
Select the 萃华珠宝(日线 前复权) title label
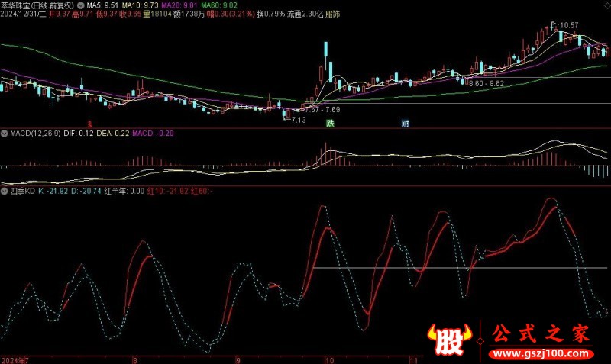37,5
